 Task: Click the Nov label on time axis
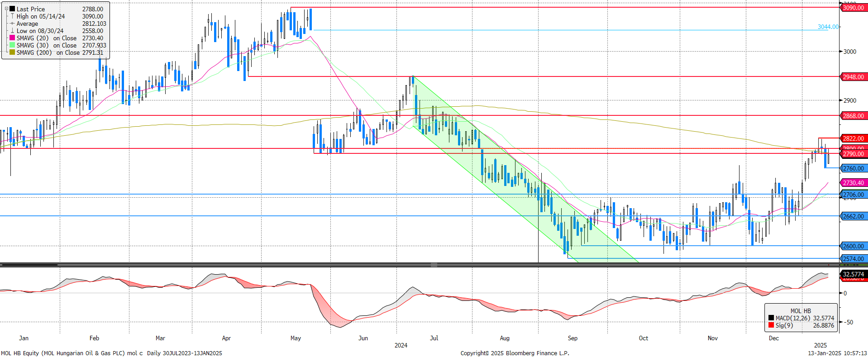pos(712,338)
